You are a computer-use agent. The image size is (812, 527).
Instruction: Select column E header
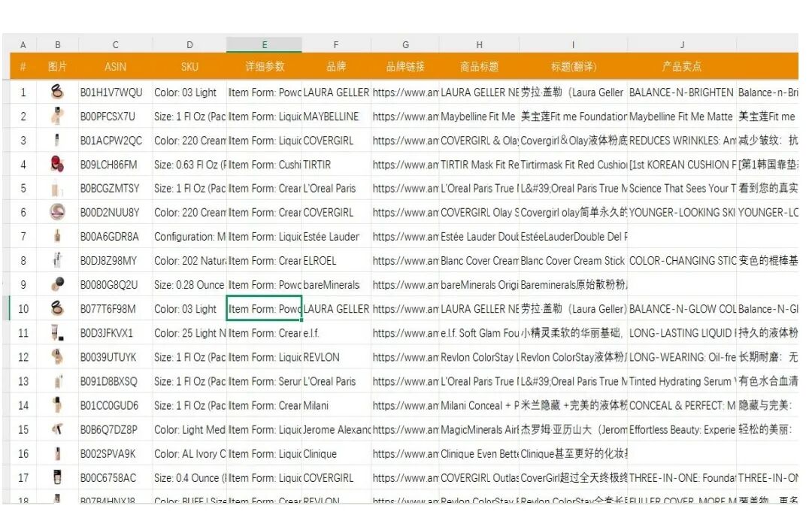pyautogui.click(x=264, y=44)
